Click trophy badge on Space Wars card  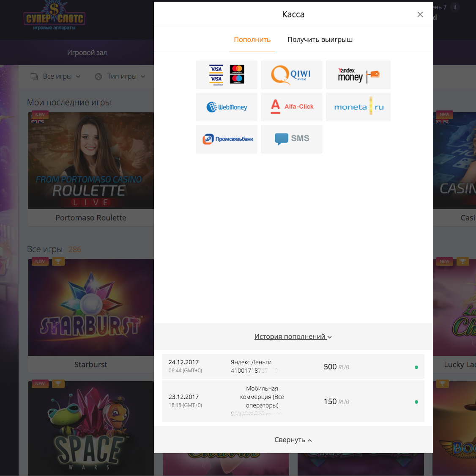tap(58, 384)
